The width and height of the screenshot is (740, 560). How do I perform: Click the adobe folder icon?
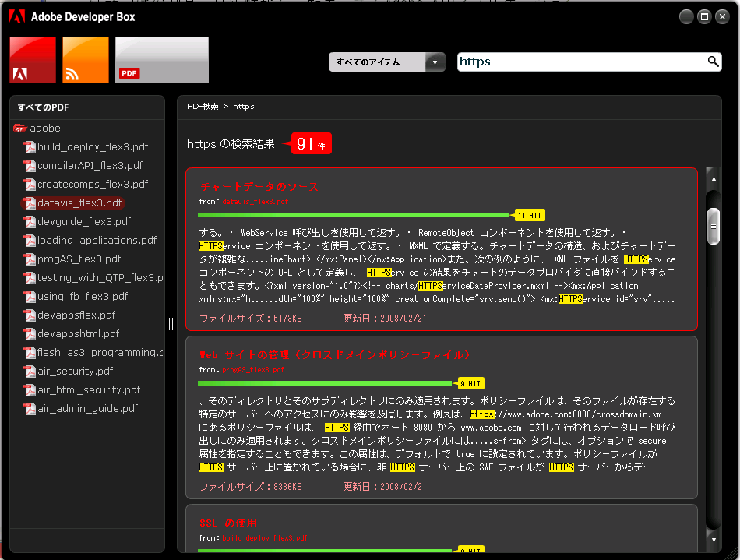click(x=19, y=128)
